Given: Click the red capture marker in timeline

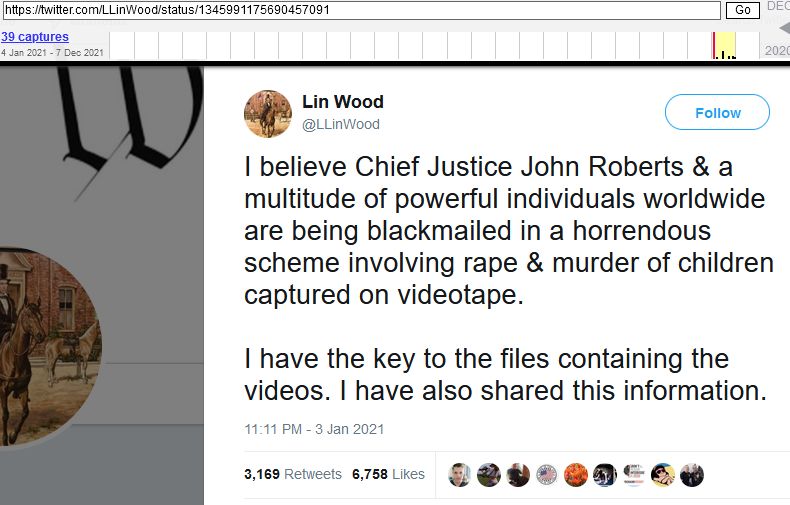Looking at the screenshot, I should pyautogui.click(x=713, y=45).
